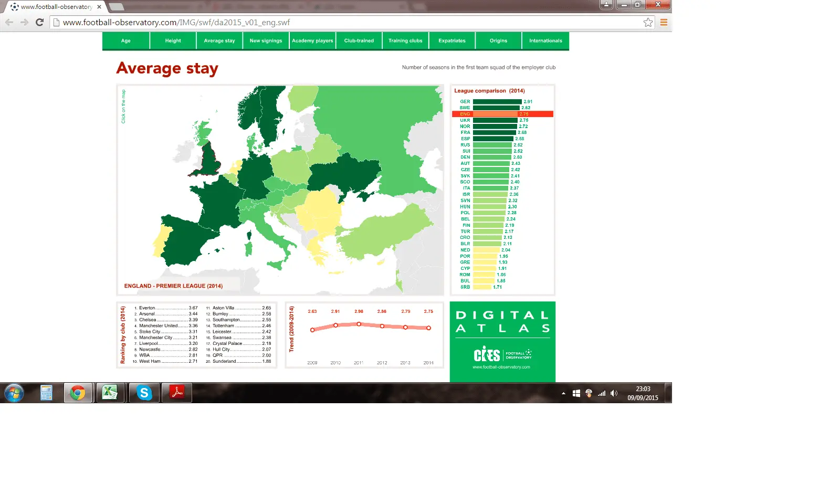Click the browser back arrow
This screenshot has height=504, width=840.
[9, 22]
